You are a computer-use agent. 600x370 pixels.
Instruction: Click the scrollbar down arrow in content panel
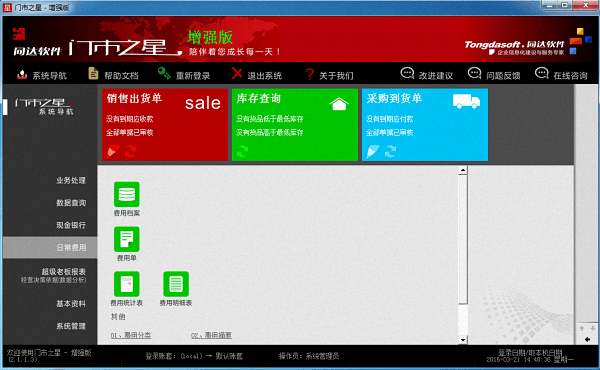[463, 340]
